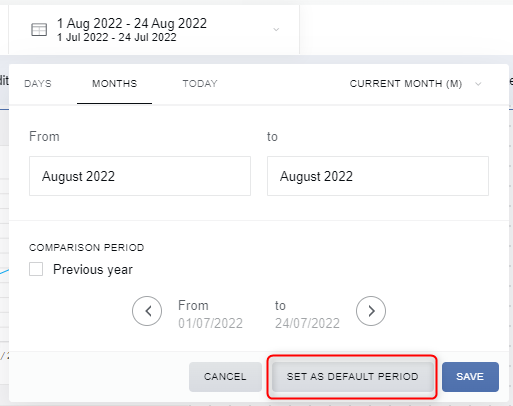
Task: Open the to month field August 2022
Action: [378, 176]
